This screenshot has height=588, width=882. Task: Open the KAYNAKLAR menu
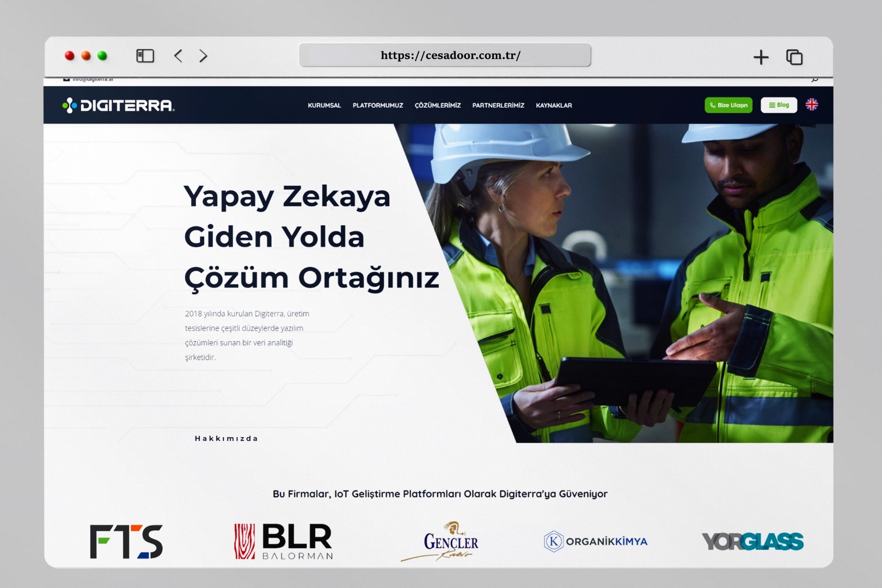(x=554, y=106)
